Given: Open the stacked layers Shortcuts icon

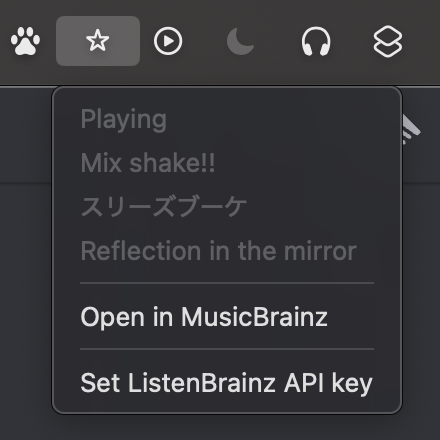Looking at the screenshot, I should pos(388,41).
